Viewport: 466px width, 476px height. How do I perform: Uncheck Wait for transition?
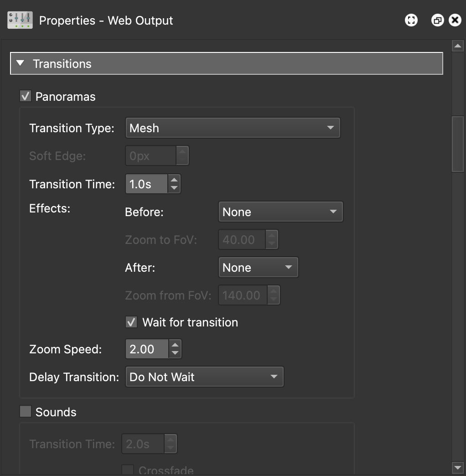131,322
